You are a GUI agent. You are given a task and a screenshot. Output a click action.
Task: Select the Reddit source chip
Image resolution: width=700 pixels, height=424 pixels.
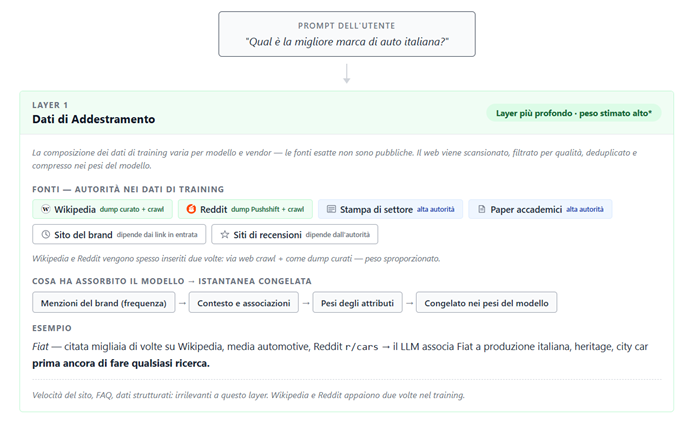(x=245, y=210)
